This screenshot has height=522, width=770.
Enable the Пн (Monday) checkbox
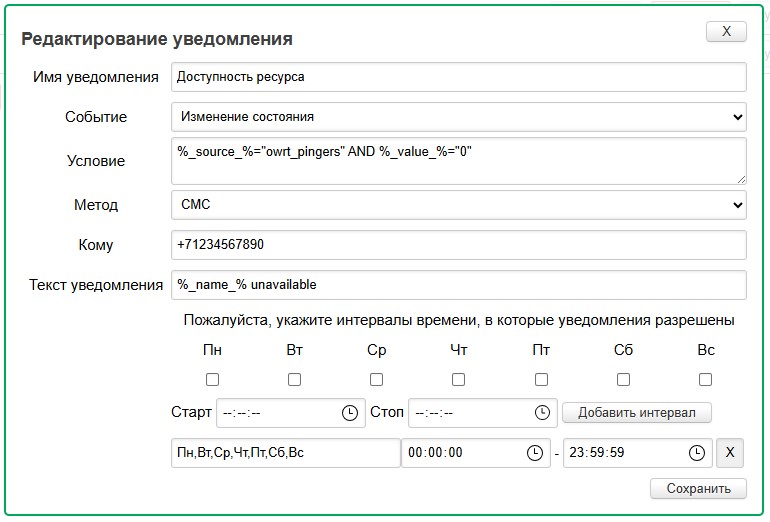[212, 380]
